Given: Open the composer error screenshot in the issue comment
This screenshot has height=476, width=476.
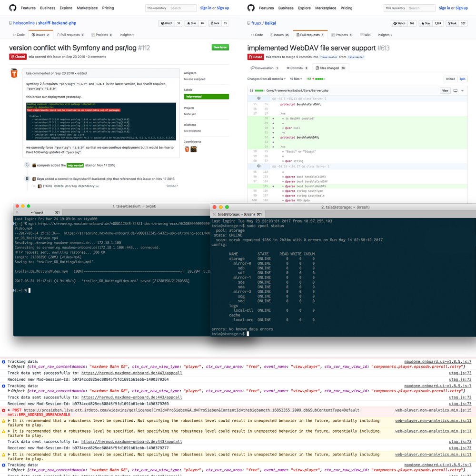Looking at the screenshot, I should 101,121.
